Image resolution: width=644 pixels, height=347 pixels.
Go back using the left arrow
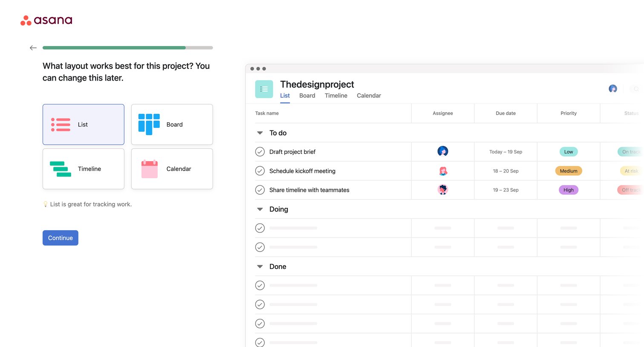coord(33,48)
